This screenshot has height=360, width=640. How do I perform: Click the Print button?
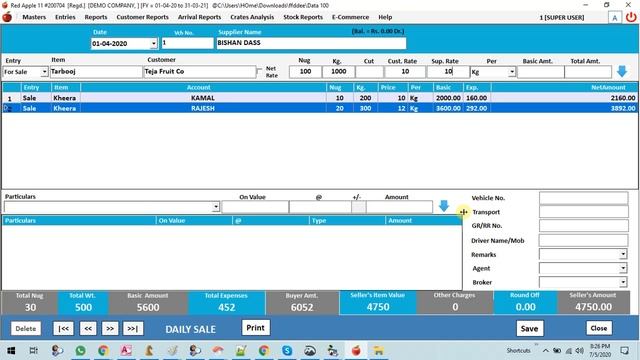256,328
